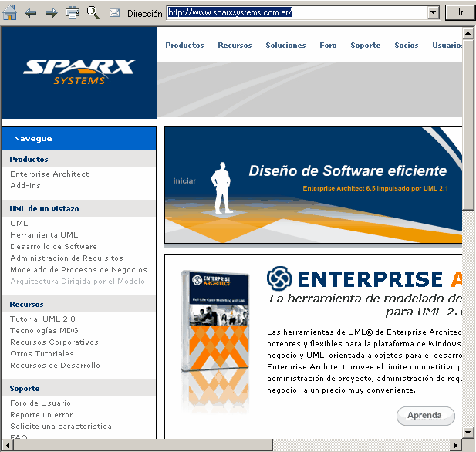The image size is (476, 452).
Task: Click the vertical scrollbar down arrow
Action: point(468,432)
